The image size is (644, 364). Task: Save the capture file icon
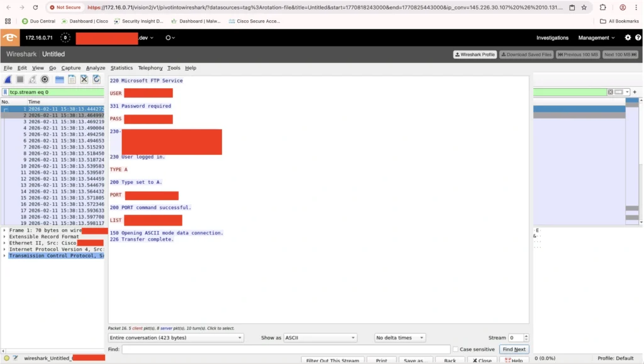pos(72,79)
